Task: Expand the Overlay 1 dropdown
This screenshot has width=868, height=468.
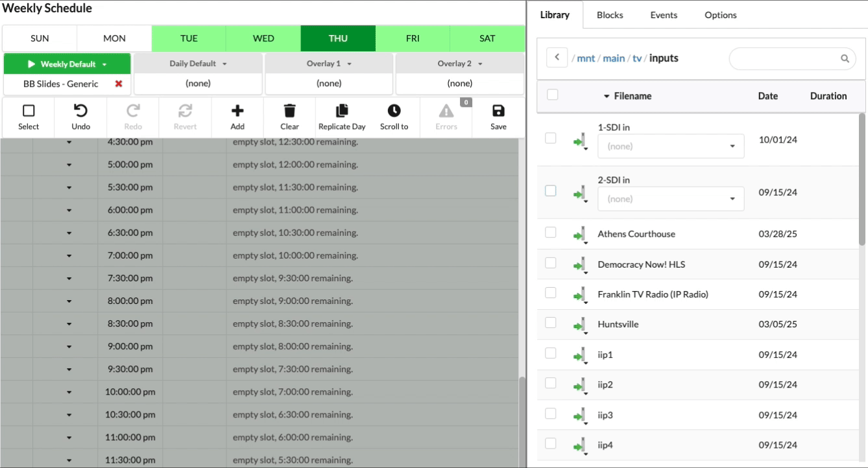Action: pyautogui.click(x=328, y=63)
